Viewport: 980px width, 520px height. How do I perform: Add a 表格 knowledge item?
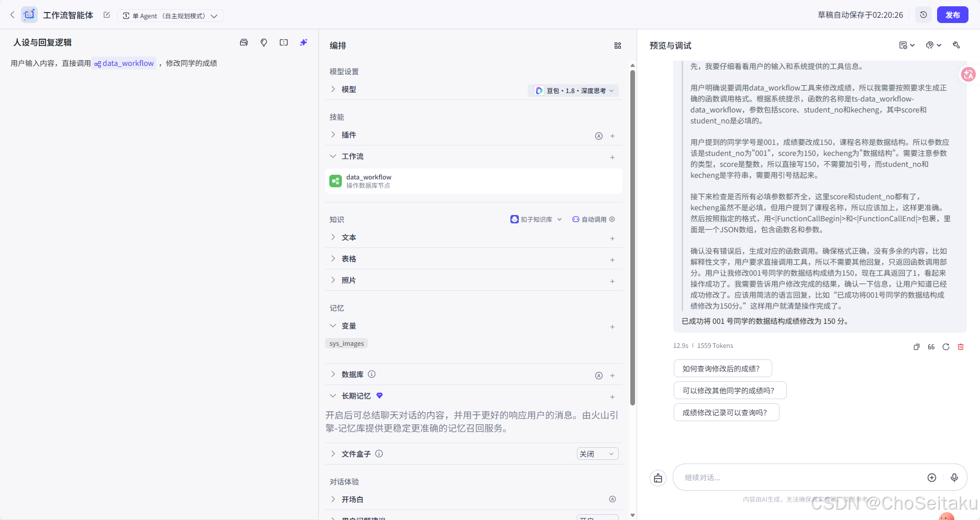pyautogui.click(x=612, y=260)
